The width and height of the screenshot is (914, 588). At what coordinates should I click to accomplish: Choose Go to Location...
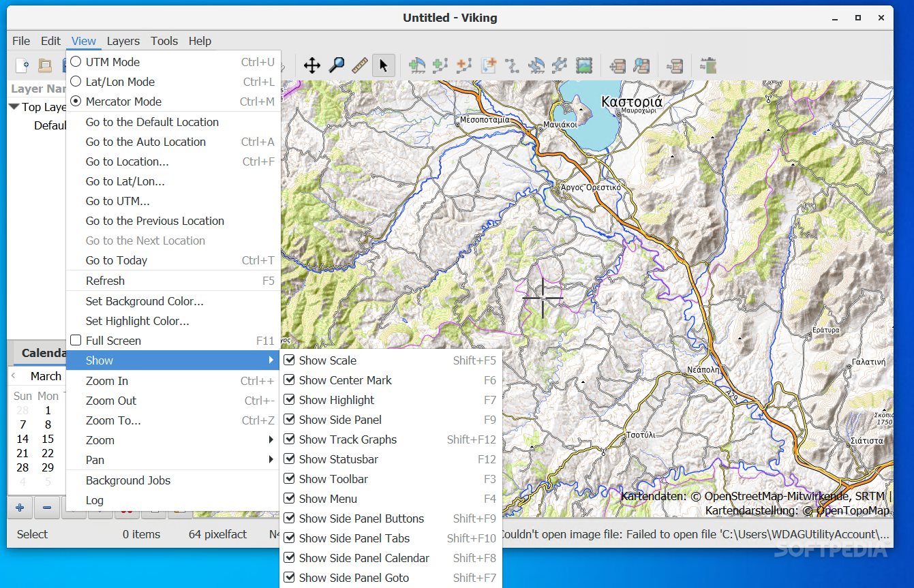click(x=173, y=161)
